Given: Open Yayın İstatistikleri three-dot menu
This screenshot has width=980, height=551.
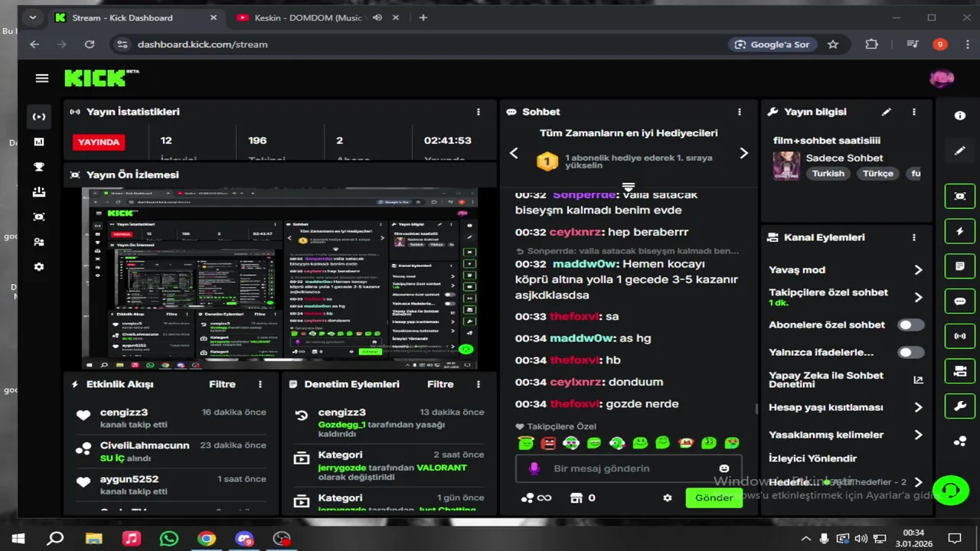Looking at the screenshot, I should (x=479, y=112).
